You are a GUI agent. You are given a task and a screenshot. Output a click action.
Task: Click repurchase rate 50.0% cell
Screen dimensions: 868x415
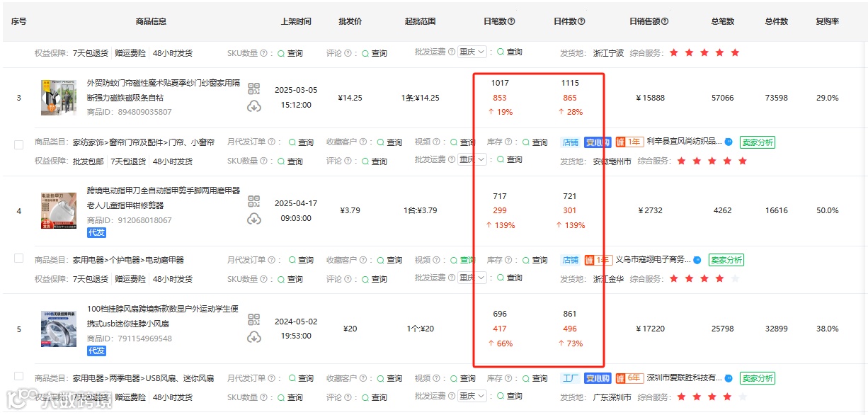tap(827, 210)
